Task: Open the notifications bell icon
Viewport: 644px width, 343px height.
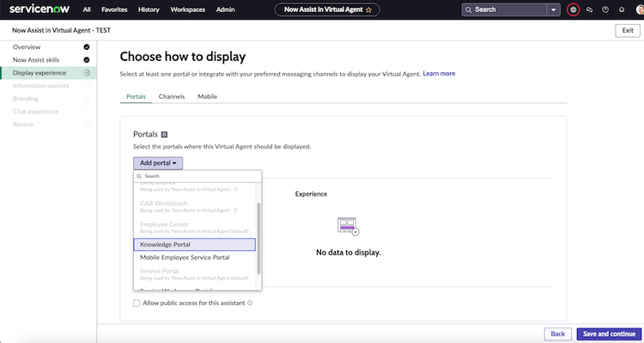Action: (x=622, y=9)
